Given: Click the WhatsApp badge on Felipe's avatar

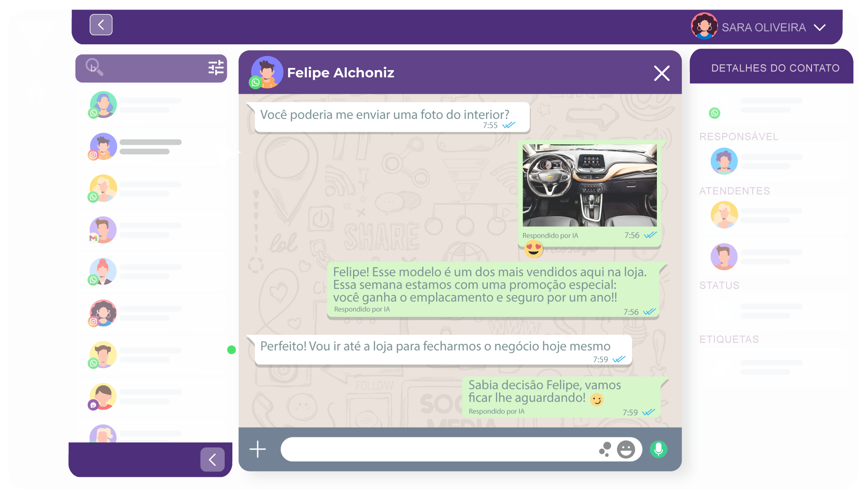Looking at the screenshot, I should [255, 83].
